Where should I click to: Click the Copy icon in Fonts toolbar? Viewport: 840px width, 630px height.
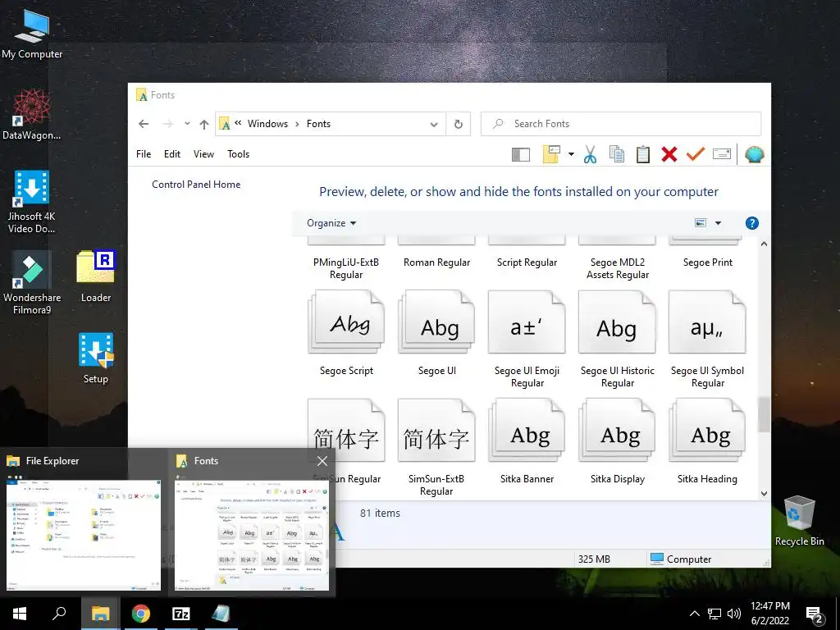tap(617, 154)
